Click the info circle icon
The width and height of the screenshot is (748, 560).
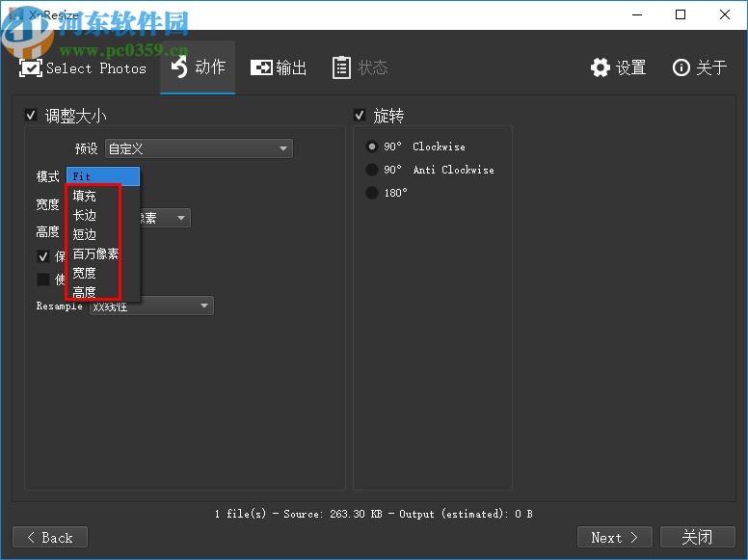(681, 67)
